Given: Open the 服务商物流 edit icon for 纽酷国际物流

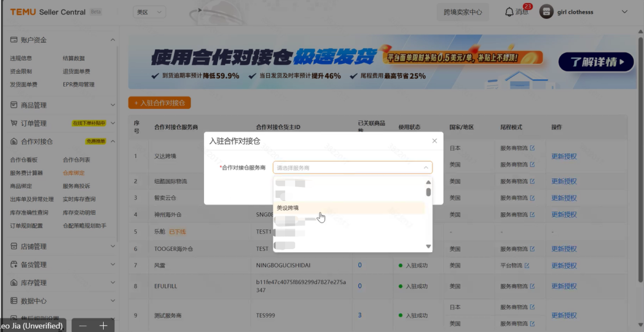Looking at the screenshot, I should (x=532, y=181).
